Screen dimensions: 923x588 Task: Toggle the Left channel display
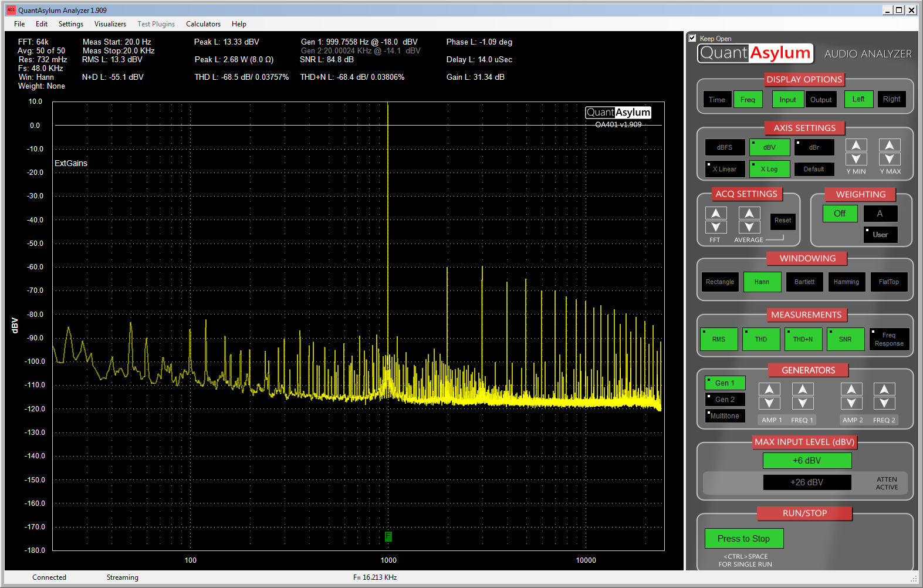pyautogui.click(x=858, y=99)
